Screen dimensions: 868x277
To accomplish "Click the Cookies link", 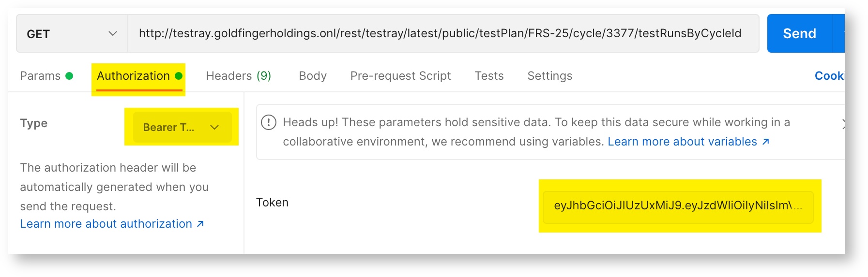I will point(829,76).
